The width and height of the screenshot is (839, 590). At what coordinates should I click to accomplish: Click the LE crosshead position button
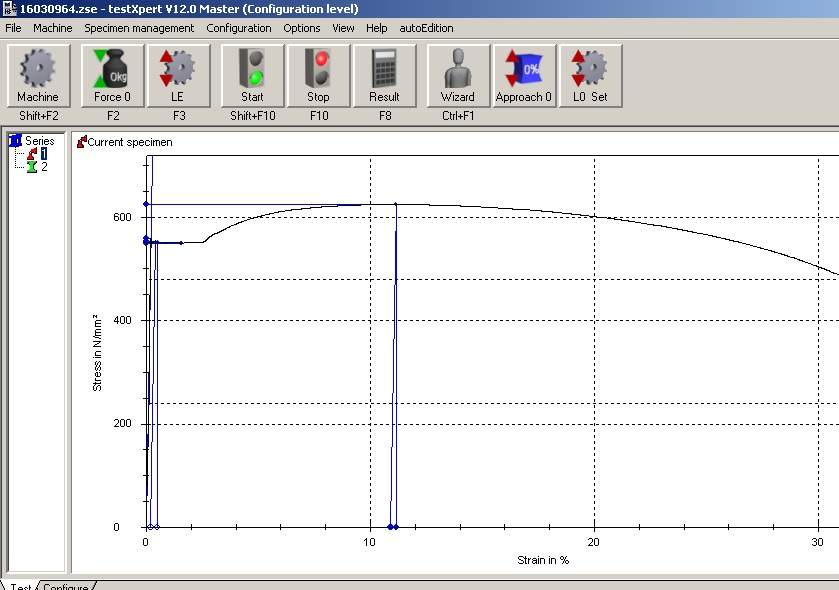click(179, 75)
